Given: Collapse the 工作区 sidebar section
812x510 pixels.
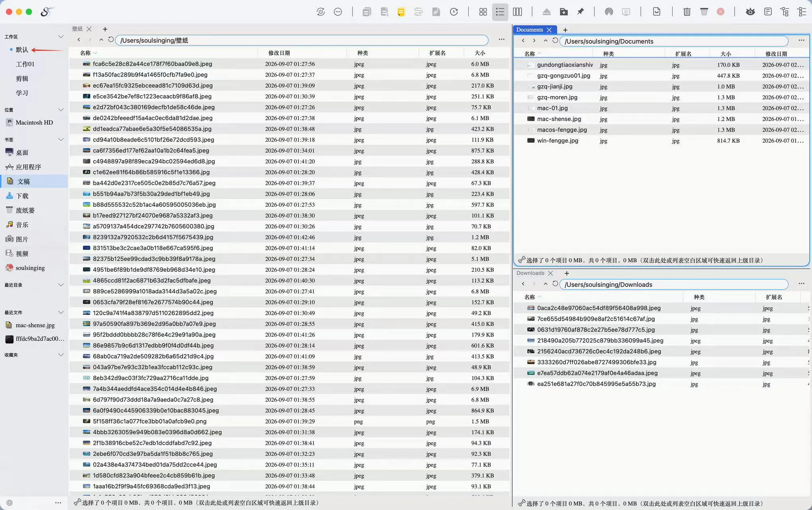Looking at the screenshot, I should tap(61, 37).
